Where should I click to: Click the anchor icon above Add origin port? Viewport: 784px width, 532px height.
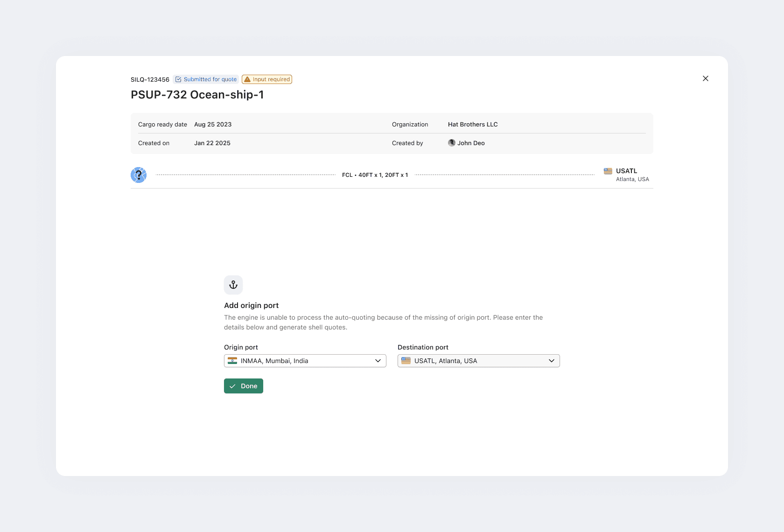point(233,285)
